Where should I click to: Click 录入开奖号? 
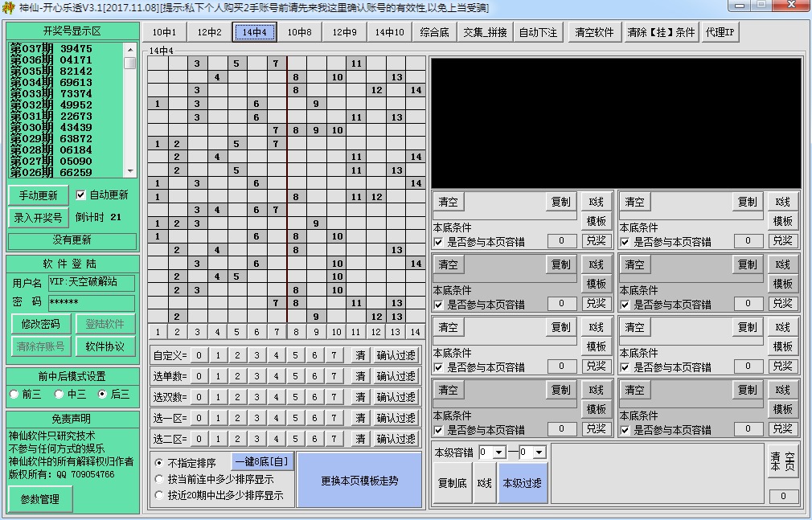pyautogui.click(x=37, y=218)
